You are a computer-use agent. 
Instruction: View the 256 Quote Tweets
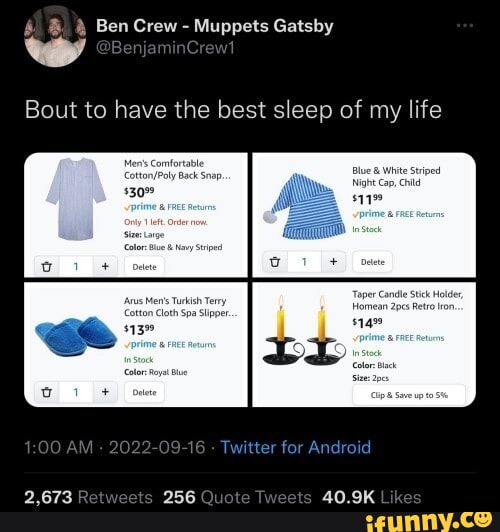click(x=237, y=497)
